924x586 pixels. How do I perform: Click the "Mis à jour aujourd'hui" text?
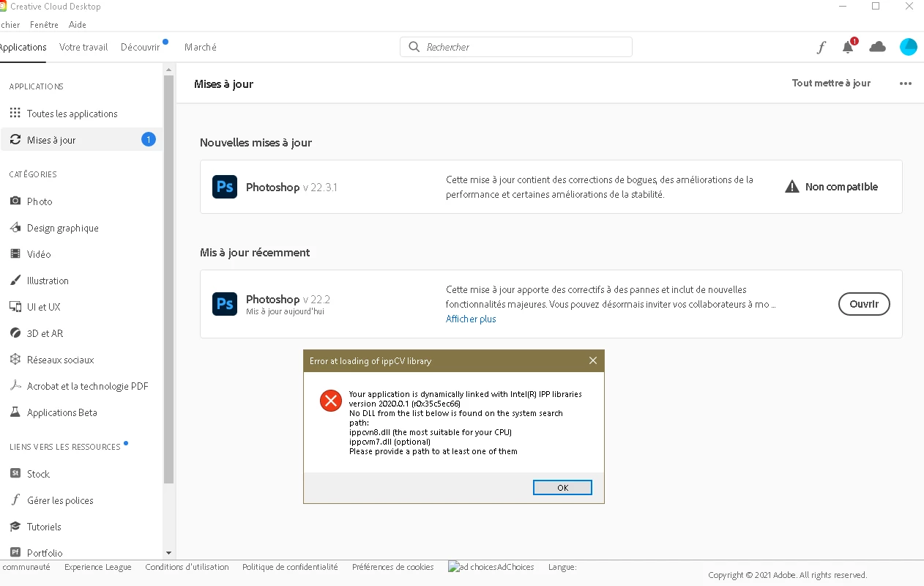point(285,311)
